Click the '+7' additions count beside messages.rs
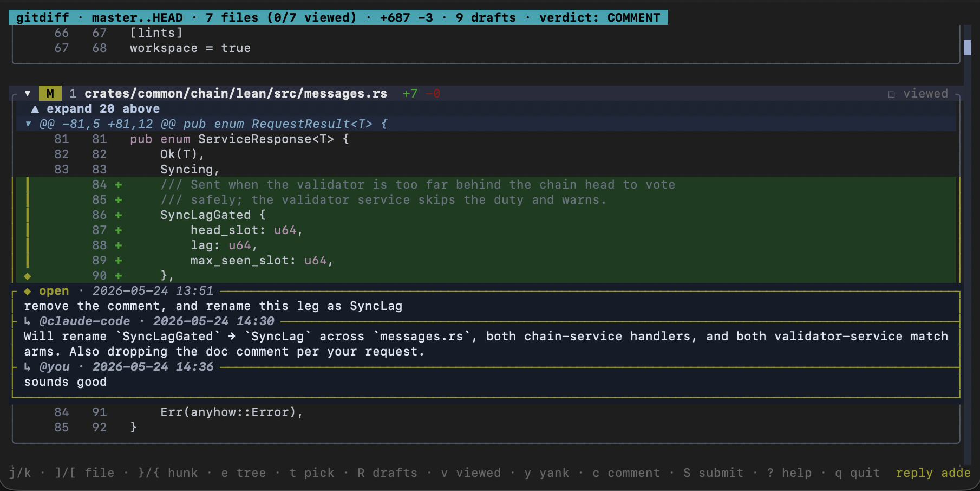Image resolution: width=980 pixels, height=491 pixels. point(410,94)
